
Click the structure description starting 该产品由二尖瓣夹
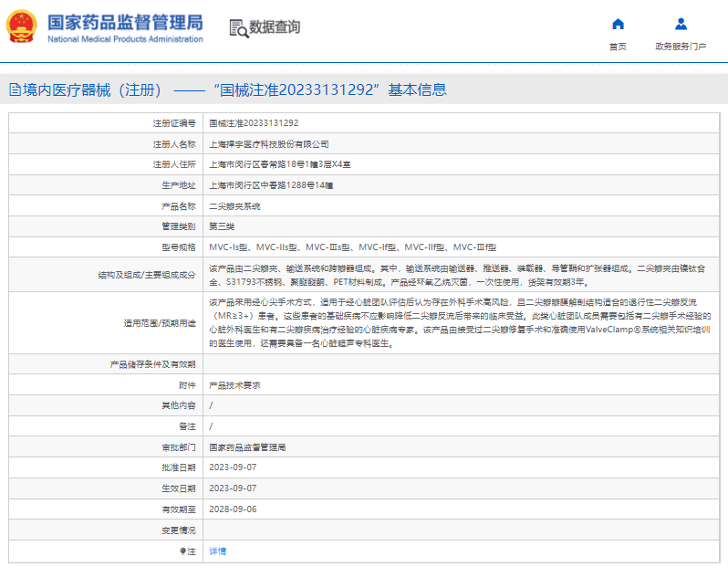457,275
